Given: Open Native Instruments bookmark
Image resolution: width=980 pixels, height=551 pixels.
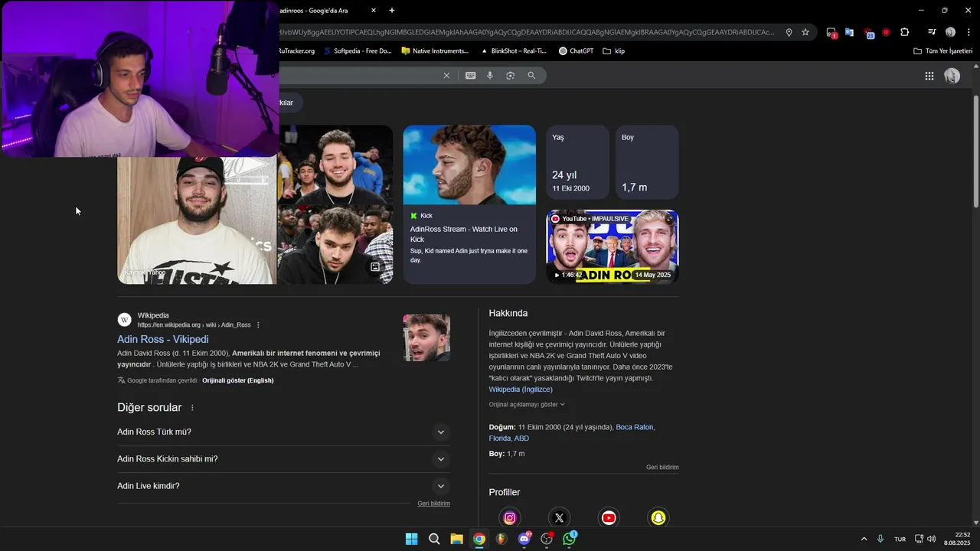Looking at the screenshot, I should click(435, 51).
